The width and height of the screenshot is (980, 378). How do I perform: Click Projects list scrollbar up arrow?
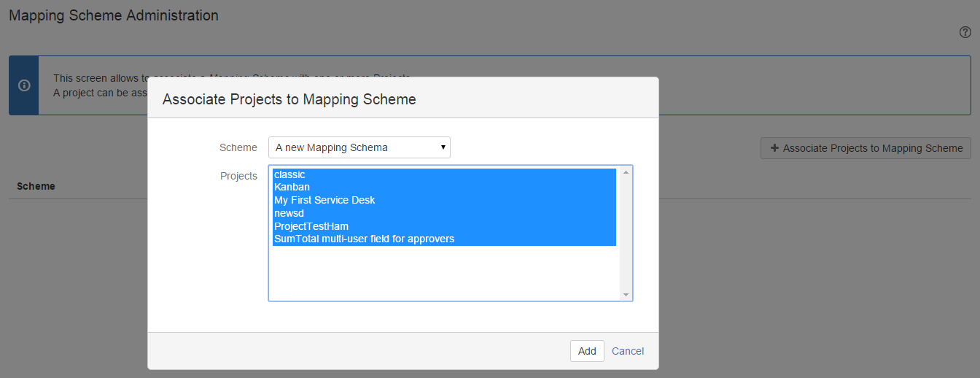coord(626,173)
